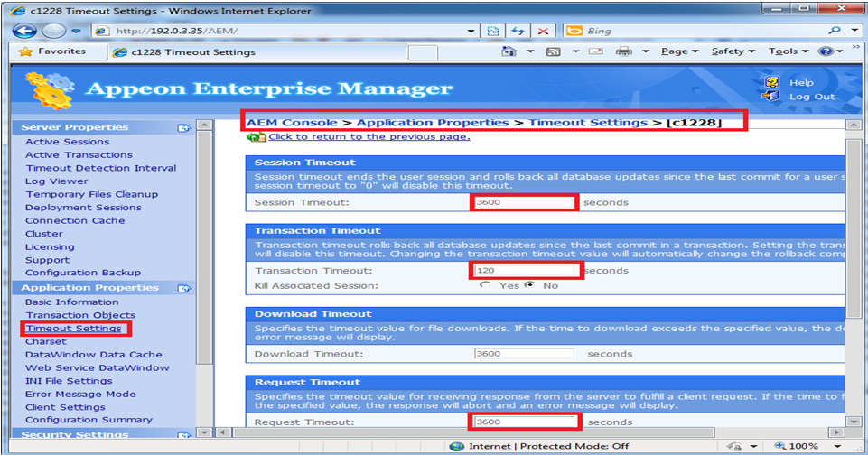
Task: Click the browser Forward arrow button
Action: [53, 31]
